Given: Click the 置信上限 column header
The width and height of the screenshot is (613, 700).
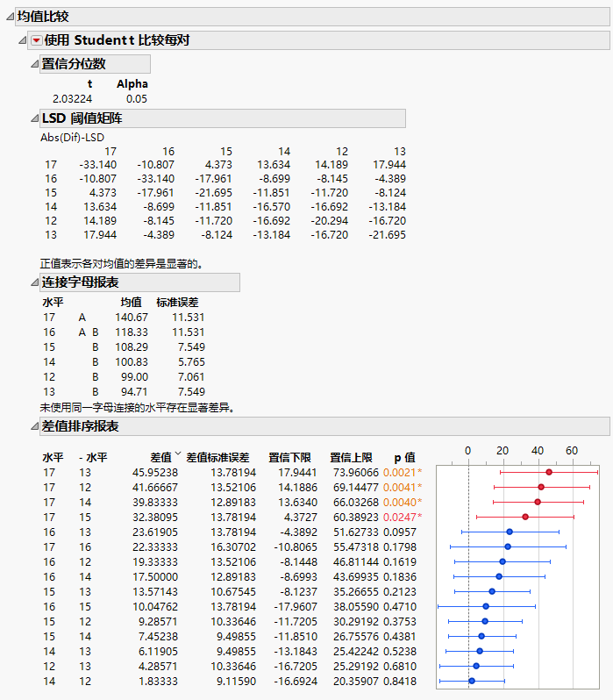Looking at the screenshot, I should click(x=351, y=458).
